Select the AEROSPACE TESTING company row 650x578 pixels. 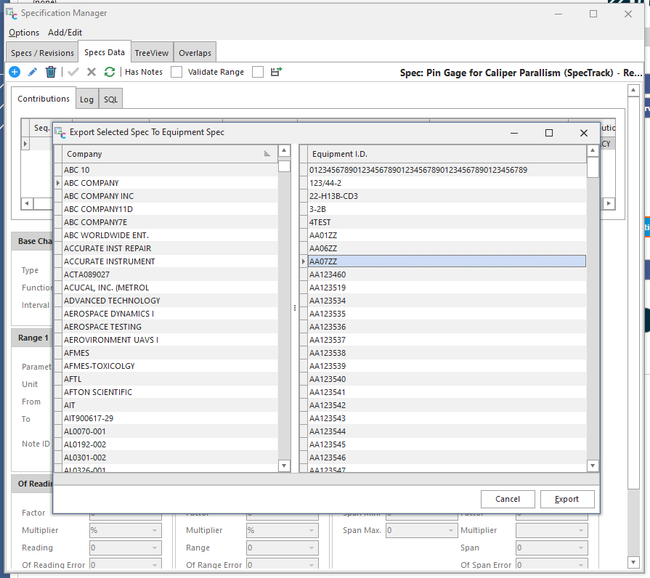(170, 327)
